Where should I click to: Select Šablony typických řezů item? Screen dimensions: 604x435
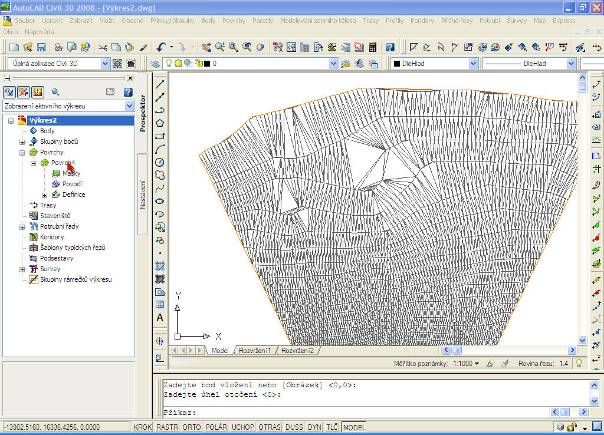coord(72,247)
